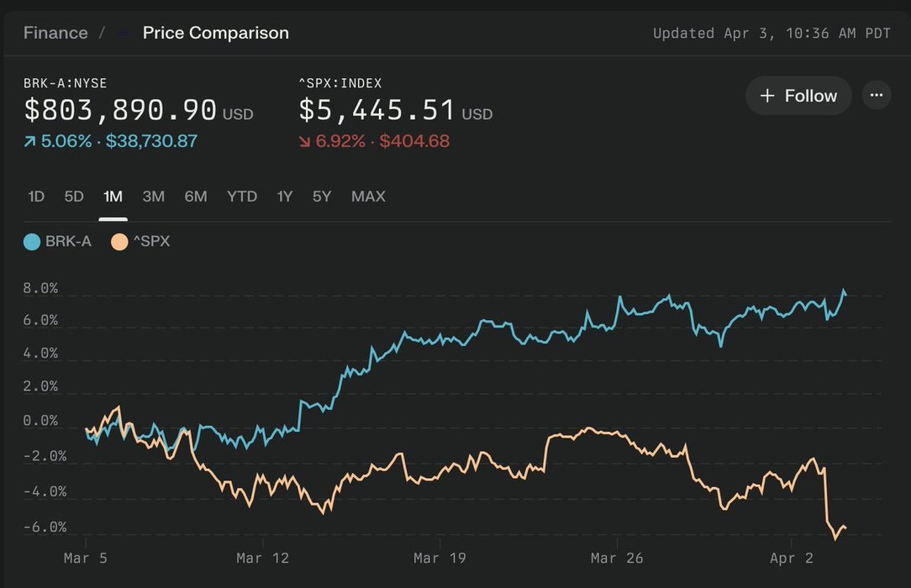Select the YTD range tab
Viewport: 911px width, 588px height.
(x=242, y=197)
